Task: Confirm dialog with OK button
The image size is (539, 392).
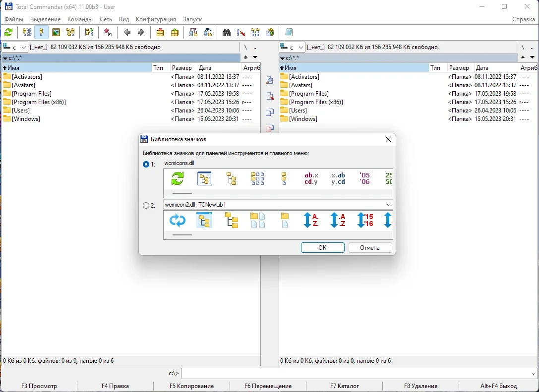Action: (x=322, y=248)
